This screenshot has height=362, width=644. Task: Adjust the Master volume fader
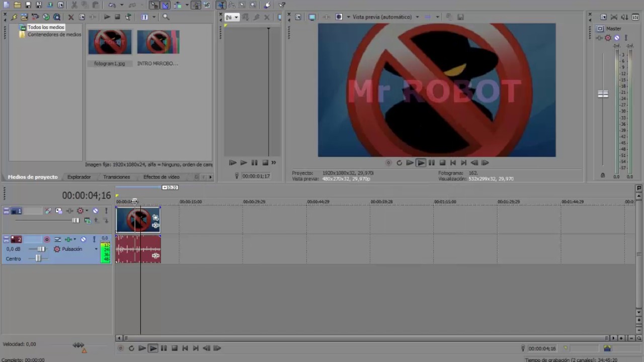click(603, 94)
